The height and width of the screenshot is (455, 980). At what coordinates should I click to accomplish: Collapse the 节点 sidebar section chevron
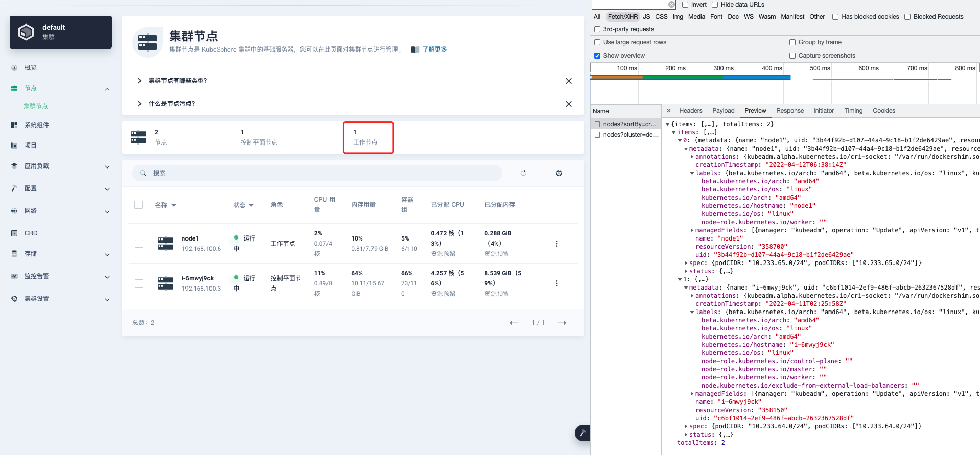[107, 89]
